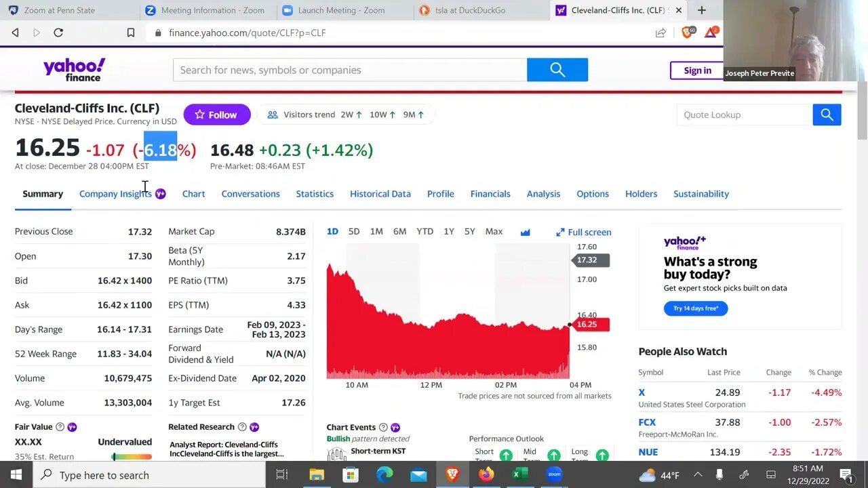Open the Options tab
868x488 pixels.
pos(593,194)
